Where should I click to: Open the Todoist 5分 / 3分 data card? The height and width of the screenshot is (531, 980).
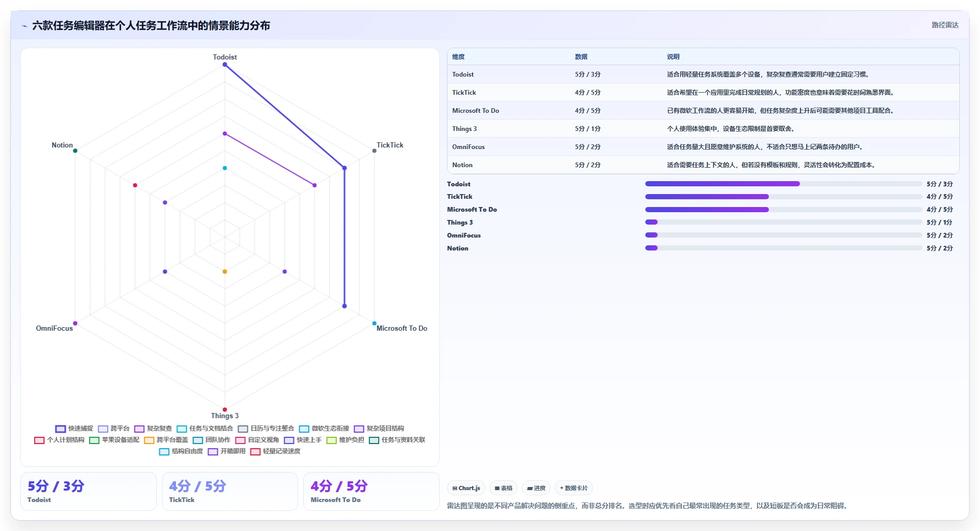tap(88, 491)
